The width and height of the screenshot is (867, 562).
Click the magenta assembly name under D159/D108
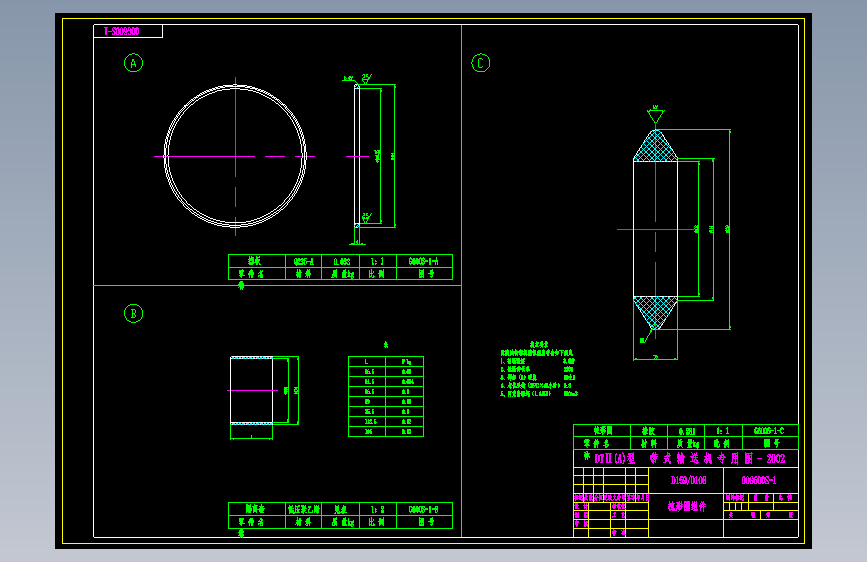click(687, 506)
